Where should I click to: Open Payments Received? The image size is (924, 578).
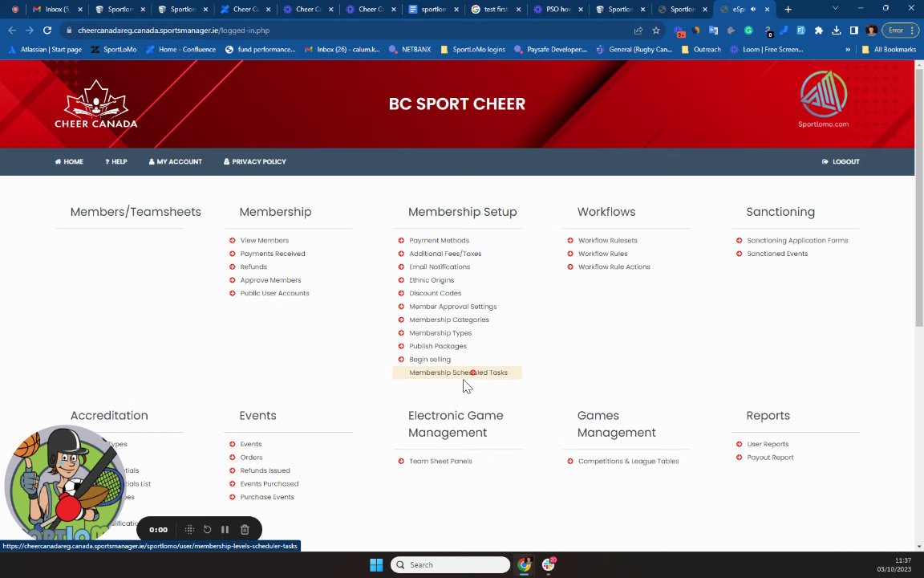coord(272,254)
